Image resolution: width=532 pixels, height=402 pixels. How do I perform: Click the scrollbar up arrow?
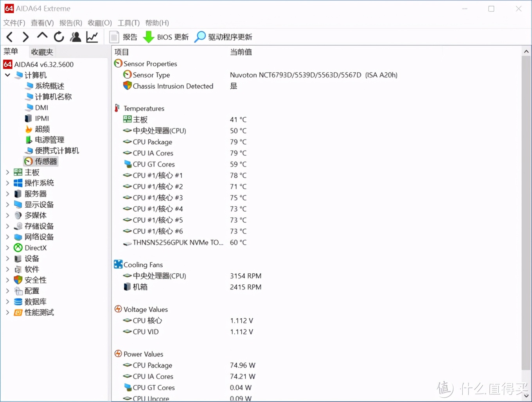526,51
